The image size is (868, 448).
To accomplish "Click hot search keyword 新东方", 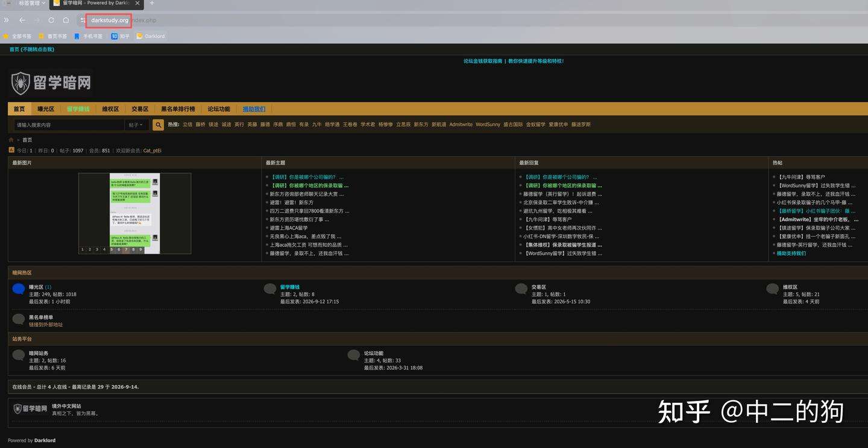I will (x=421, y=125).
